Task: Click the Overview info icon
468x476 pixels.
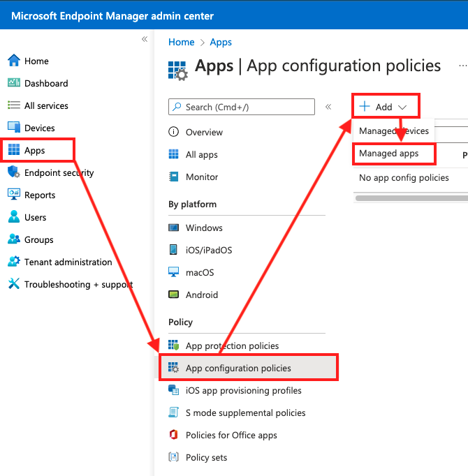Action: pyautogui.click(x=173, y=132)
